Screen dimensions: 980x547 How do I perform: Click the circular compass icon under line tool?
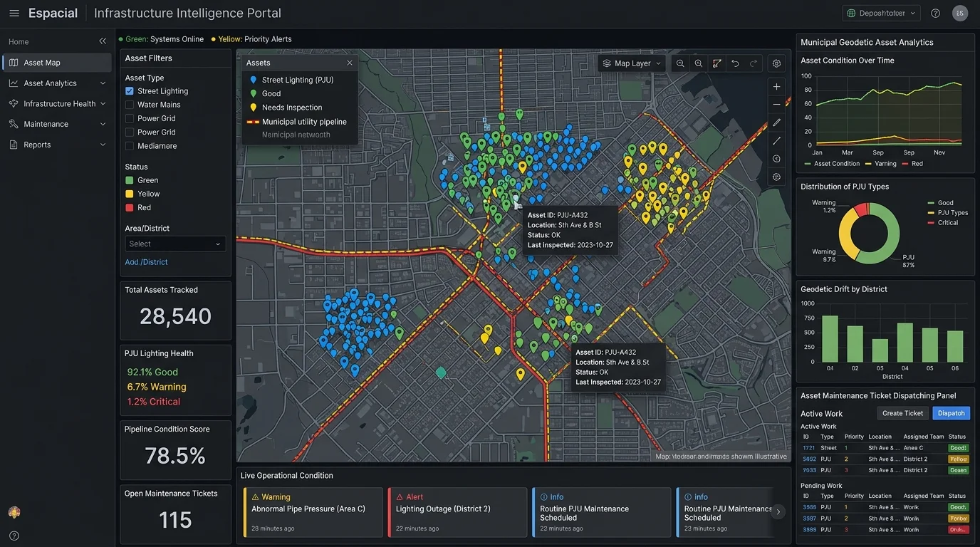pyautogui.click(x=776, y=159)
